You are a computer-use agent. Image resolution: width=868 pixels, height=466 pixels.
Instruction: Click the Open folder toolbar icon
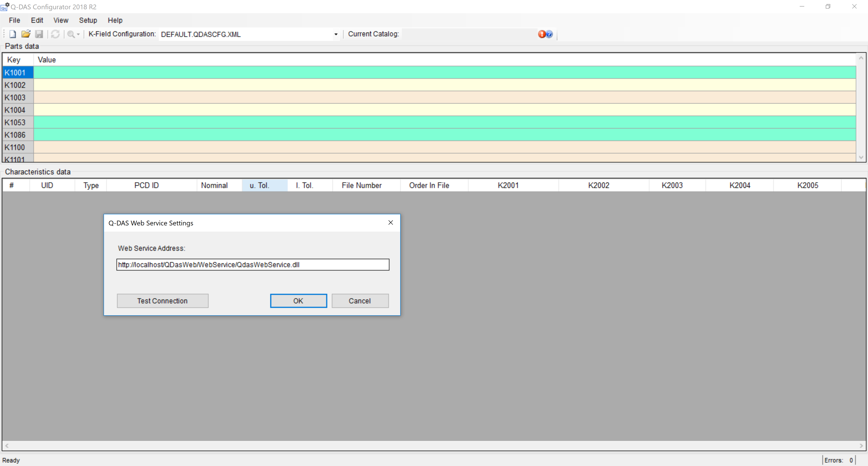click(26, 34)
